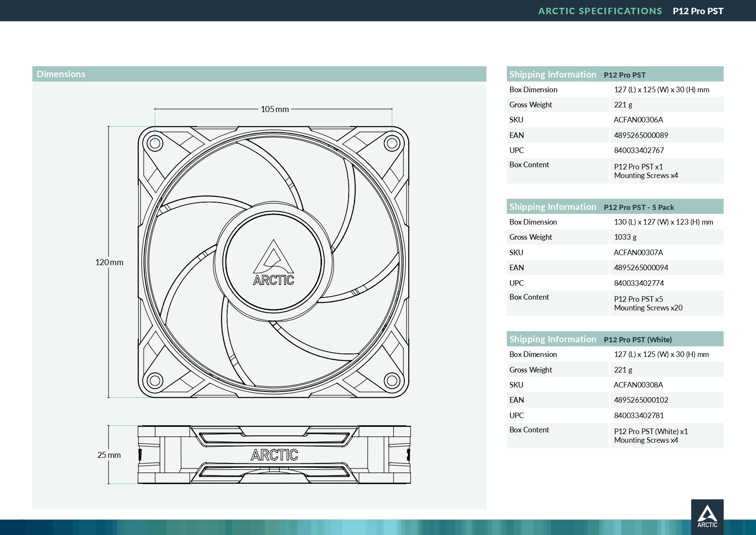Viewport: 756px width, 535px height.
Task: Click the ARCTIC SPECIFICATIONS header text
Action: 600,11
